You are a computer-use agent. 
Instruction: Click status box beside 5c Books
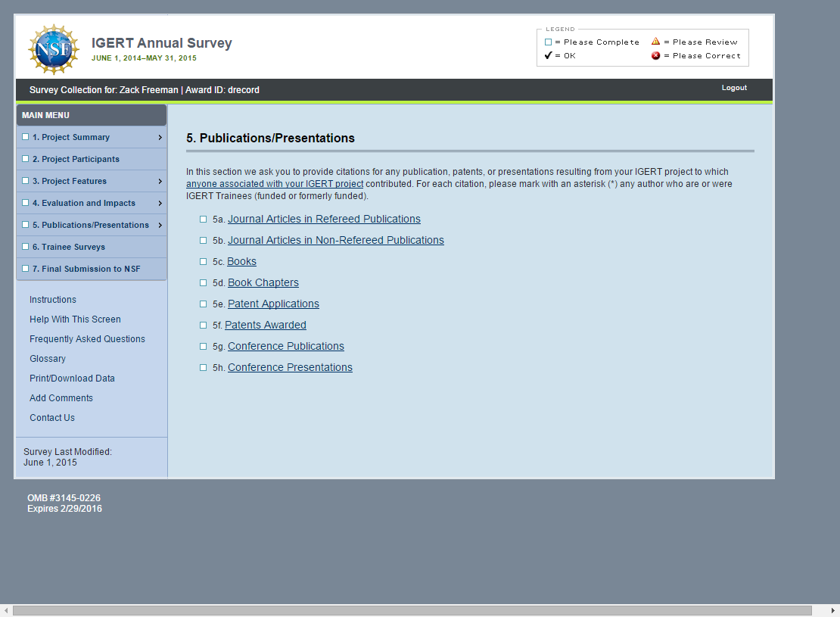[203, 262]
